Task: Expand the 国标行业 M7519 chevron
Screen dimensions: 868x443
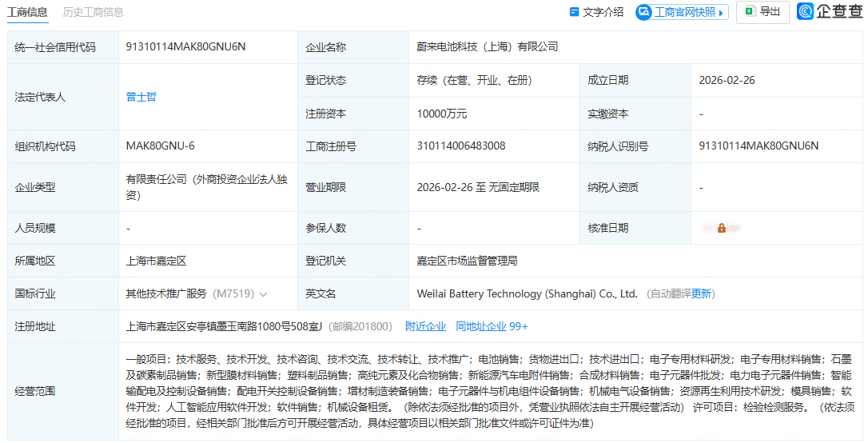Action: (264, 294)
